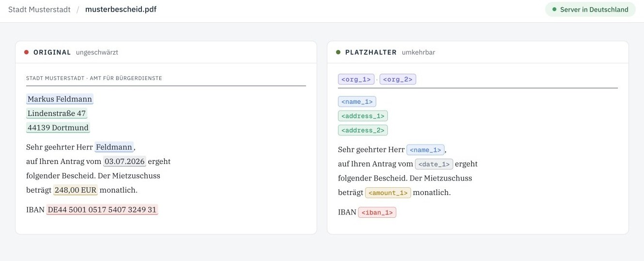Screen dimensions: 644x261
Task: Click 'folgender Bescheid' text in original panel
Action: pos(61,176)
